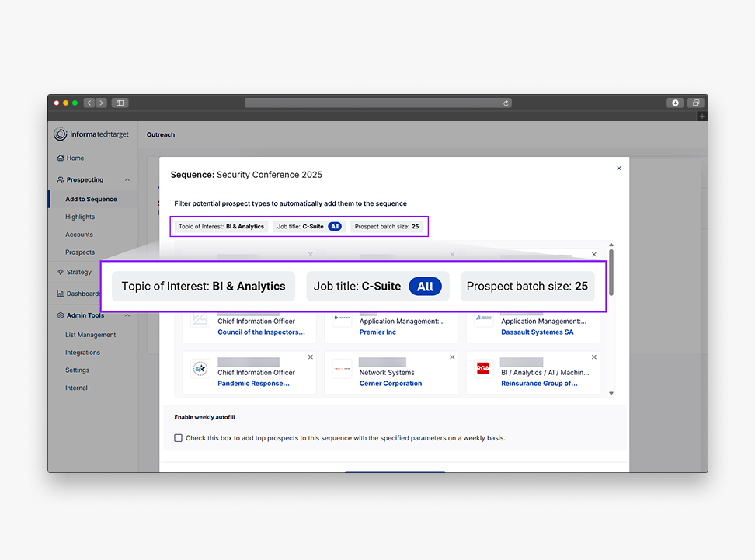Close the Sequence dialog
Screen dimensions: 755x560
[x=618, y=169]
